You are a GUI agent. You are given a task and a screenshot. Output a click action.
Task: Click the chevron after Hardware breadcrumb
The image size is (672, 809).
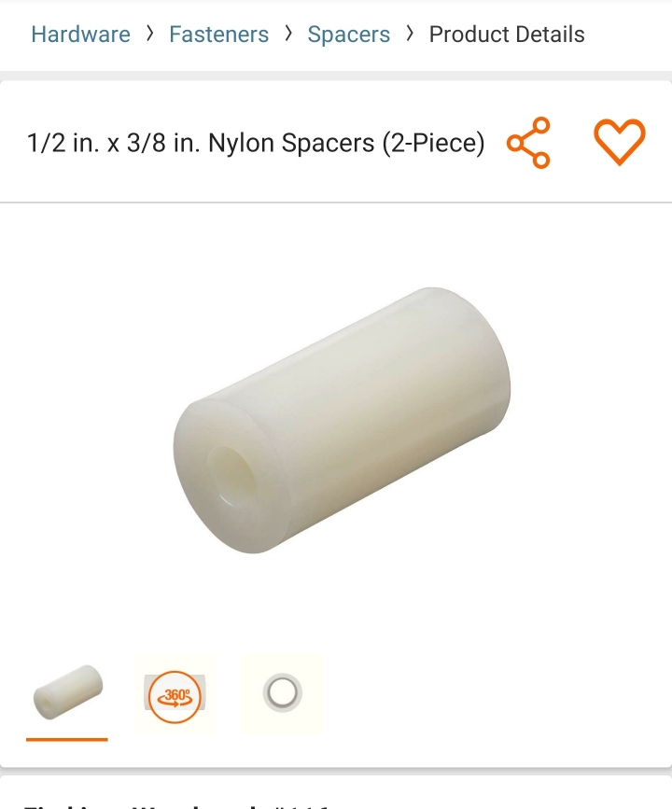pyautogui.click(x=149, y=34)
